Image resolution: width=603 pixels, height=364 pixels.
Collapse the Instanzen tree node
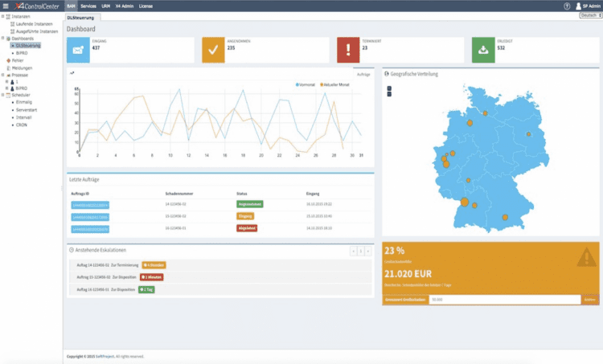(4, 16)
